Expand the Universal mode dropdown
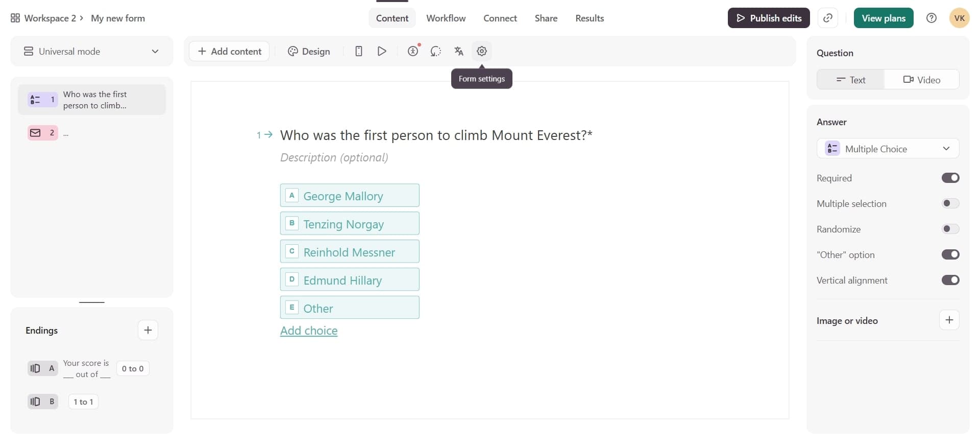This screenshot has width=980, height=444. 92,51
